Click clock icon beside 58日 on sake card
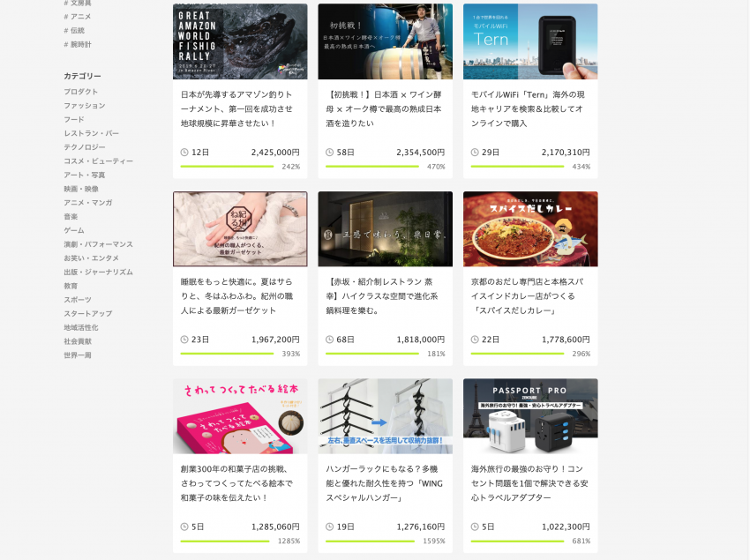 [330, 153]
